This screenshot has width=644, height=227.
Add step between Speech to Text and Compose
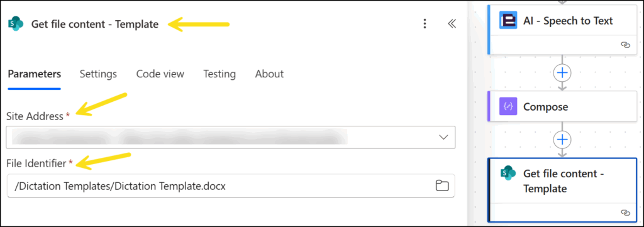point(562,73)
